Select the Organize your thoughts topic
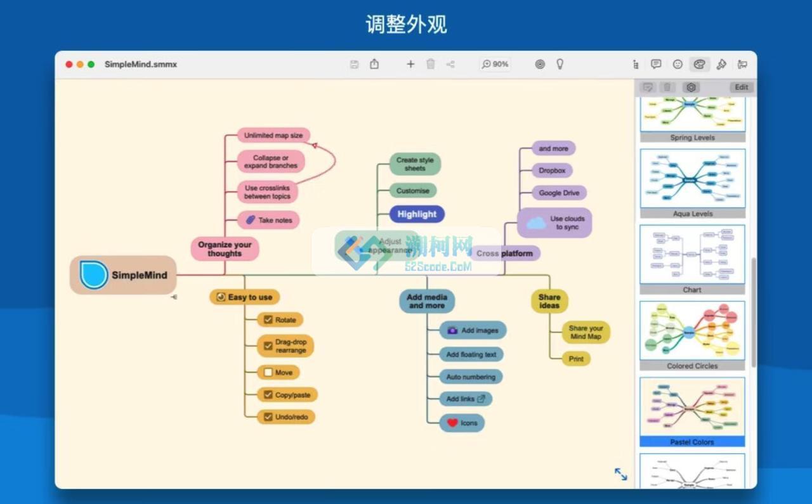812x504 pixels. tap(225, 249)
